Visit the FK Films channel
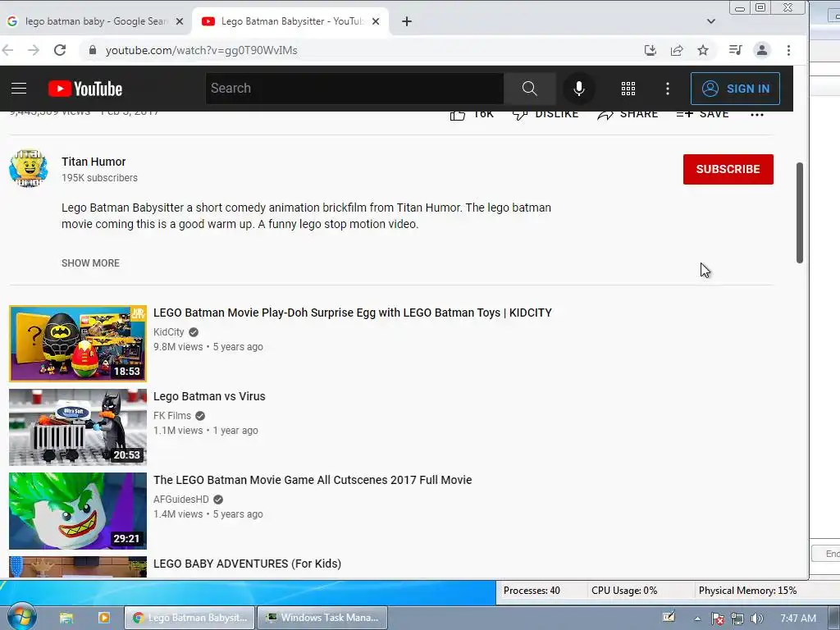840x630 pixels. pyautogui.click(x=172, y=416)
